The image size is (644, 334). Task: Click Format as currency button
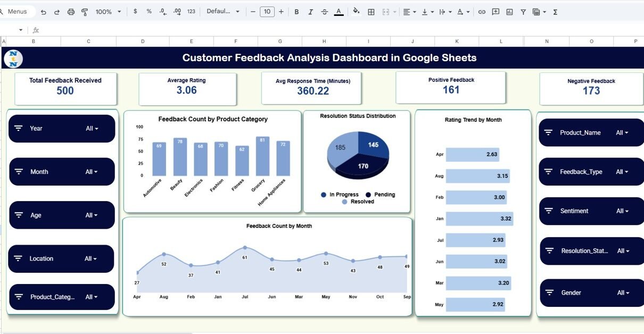coord(135,12)
